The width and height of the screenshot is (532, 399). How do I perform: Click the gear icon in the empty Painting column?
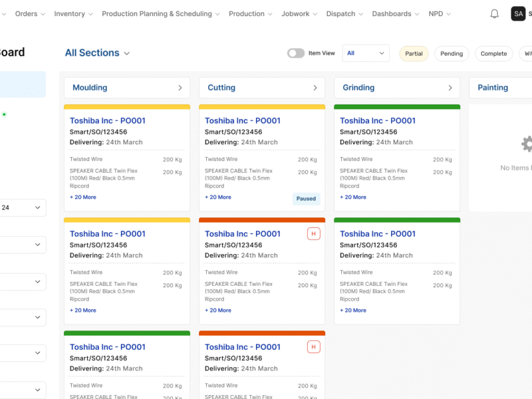point(527,144)
